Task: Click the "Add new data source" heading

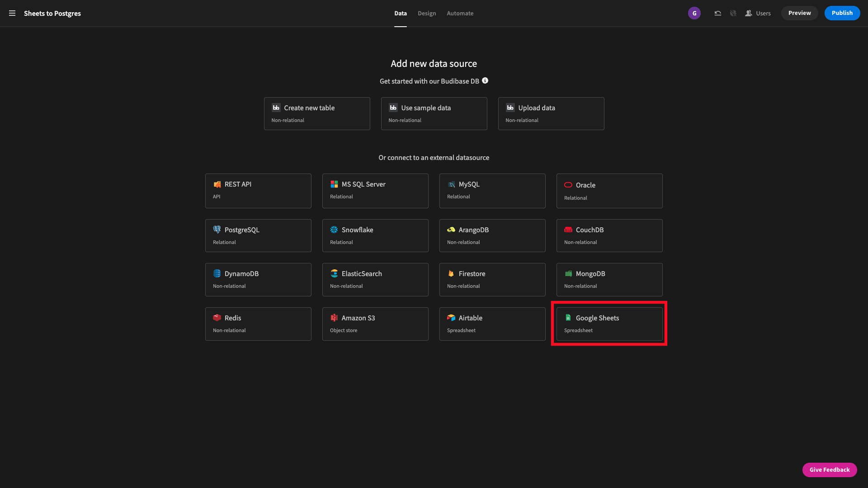Action: [x=434, y=64]
